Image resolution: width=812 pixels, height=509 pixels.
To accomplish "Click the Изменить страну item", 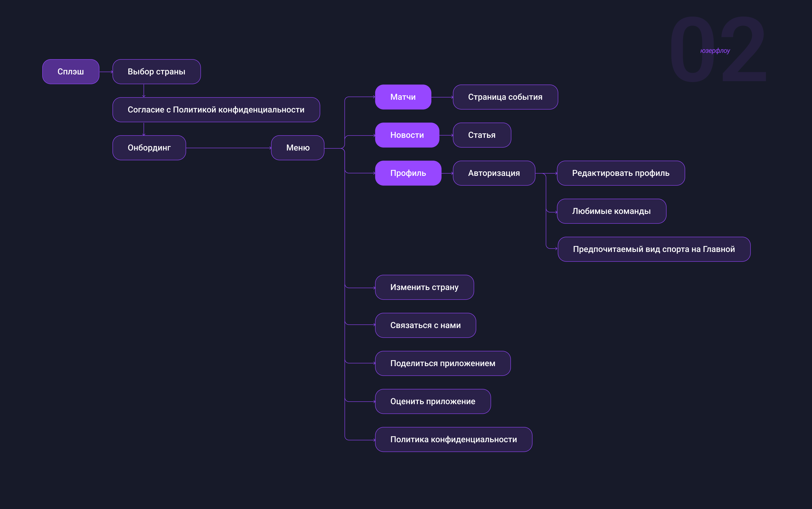I will 424,287.
